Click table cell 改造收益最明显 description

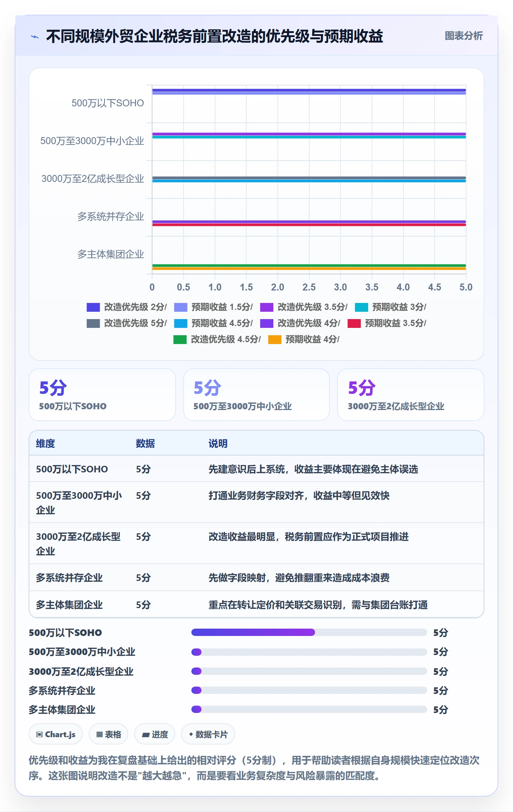click(x=309, y=537)
